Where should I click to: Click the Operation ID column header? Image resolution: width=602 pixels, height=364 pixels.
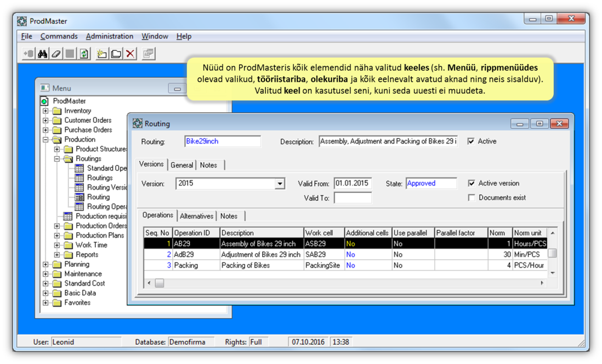196,232
